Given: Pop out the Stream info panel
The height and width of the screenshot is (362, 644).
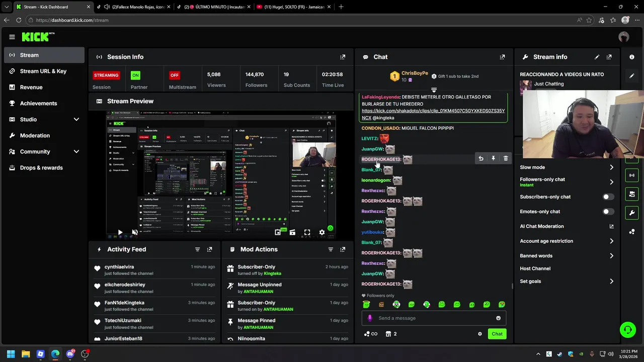Looking at the screenshot, I should coord(609,57).
